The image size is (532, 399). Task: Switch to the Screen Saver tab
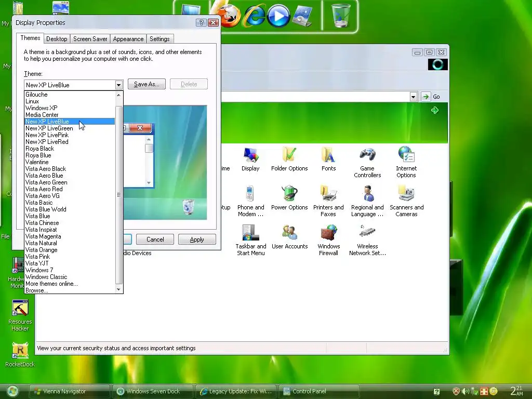pyautogui.click(x=90, y=38)
